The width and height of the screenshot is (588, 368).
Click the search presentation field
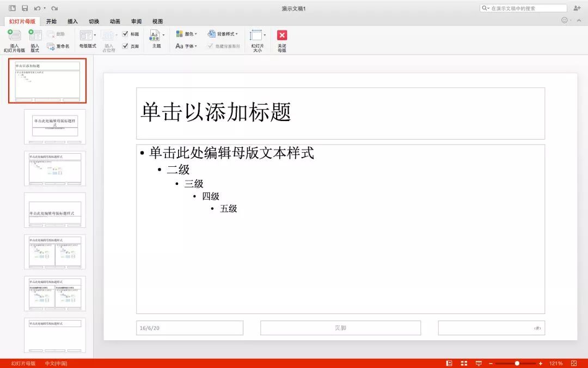[525, 8]
